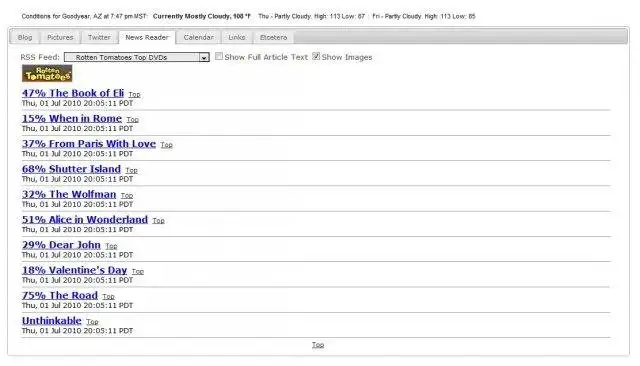Open 37% From Paris With Love link
Viewport: 640px width, 366px height.
coord(89,144)
